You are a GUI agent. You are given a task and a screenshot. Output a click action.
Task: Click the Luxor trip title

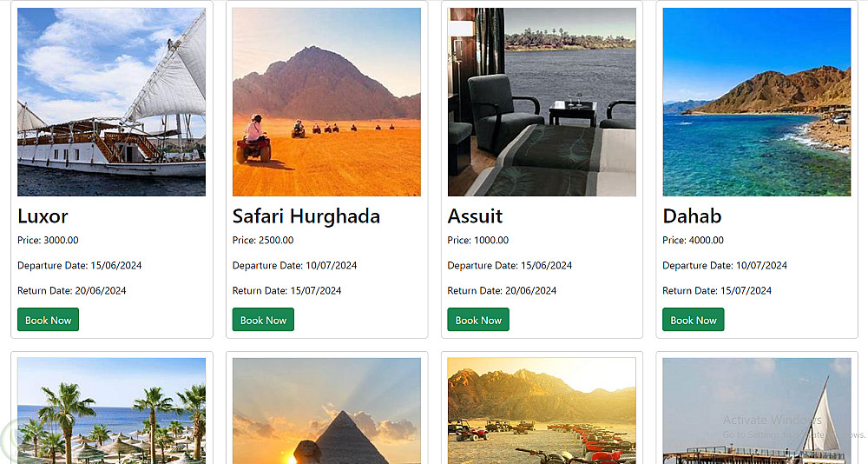click(x=43, y=215)
